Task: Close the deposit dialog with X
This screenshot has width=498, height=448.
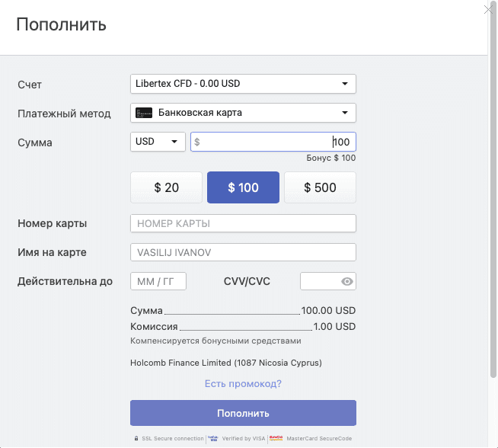Action: tap(490, 9)
